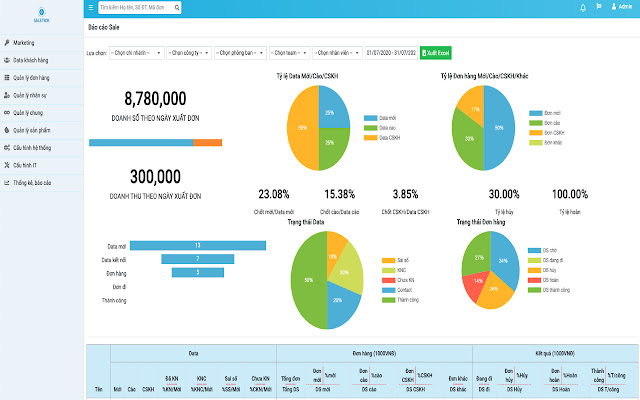
Task: Click the 300,000 doanh thu figure
Action: coord(155,177)
